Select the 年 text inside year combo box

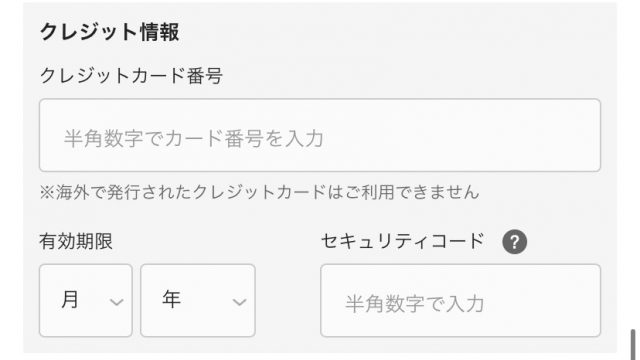171,299
